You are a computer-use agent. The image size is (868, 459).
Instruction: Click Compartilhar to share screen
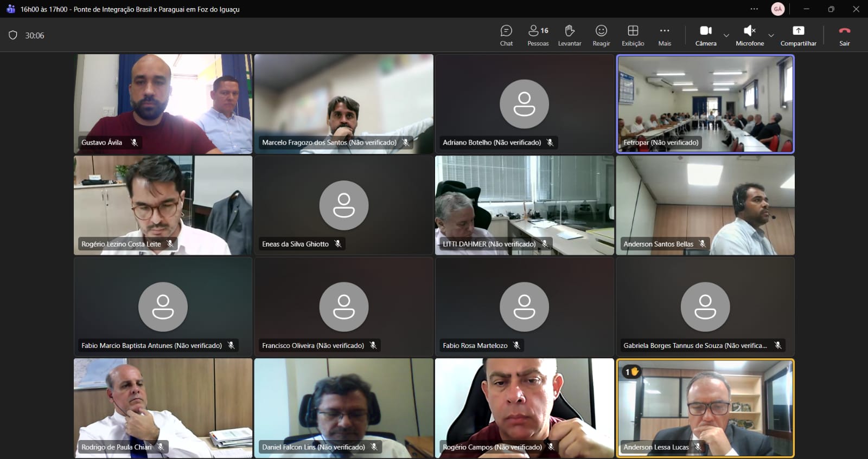pos(798,35)
